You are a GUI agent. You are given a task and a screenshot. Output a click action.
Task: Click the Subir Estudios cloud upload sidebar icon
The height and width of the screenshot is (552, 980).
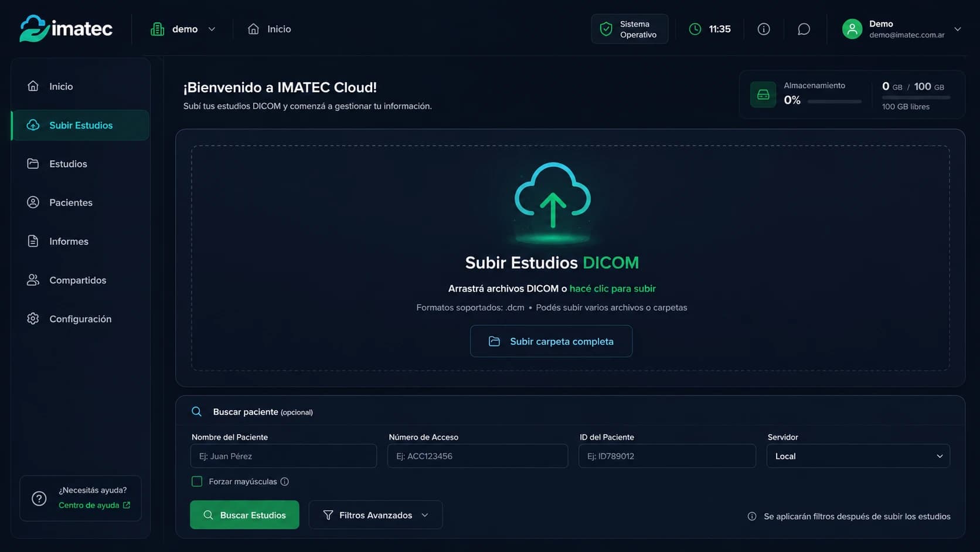click(33, 125)
